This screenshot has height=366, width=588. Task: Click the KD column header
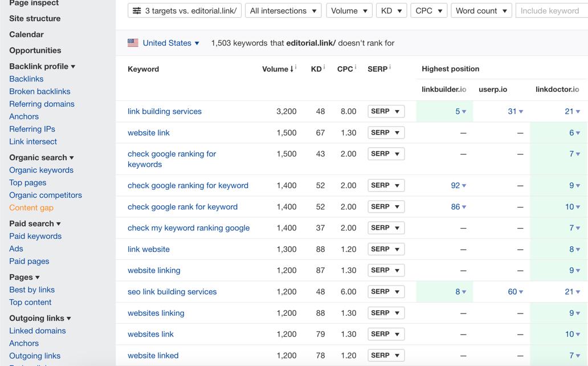pyautogui.click(x=316, y=69)
